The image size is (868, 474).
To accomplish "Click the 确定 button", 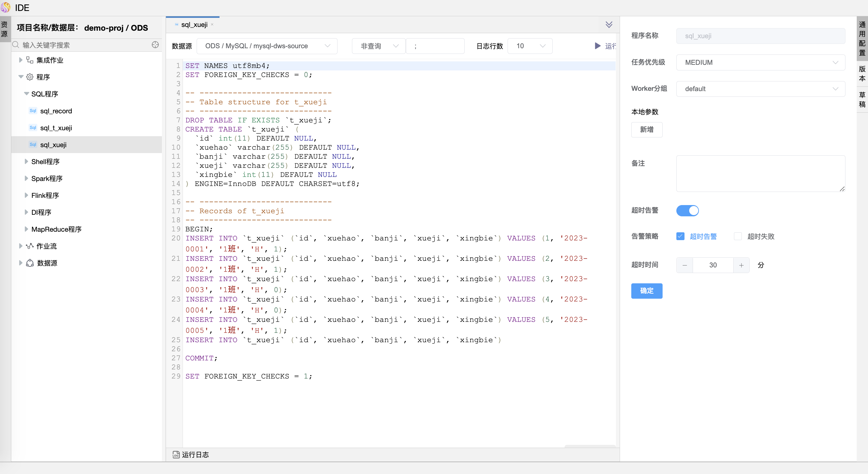I will tap(646, 291).
